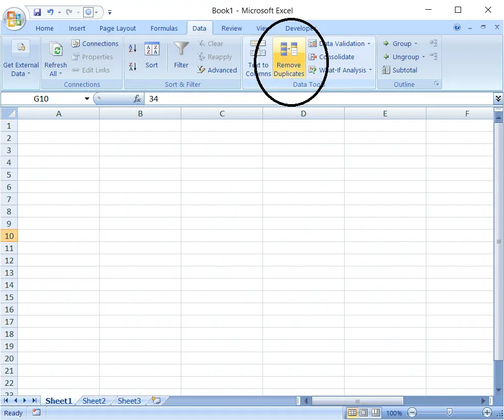Screen dimensions: 504x420
Task: Open the Name Box dropdown arrow
Action: pos(87,98)
